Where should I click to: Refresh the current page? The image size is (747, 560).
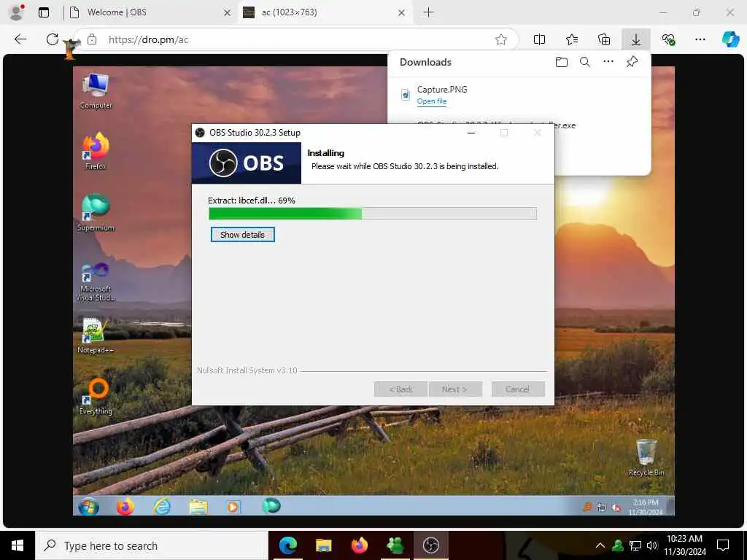click(x=53, y=39)
